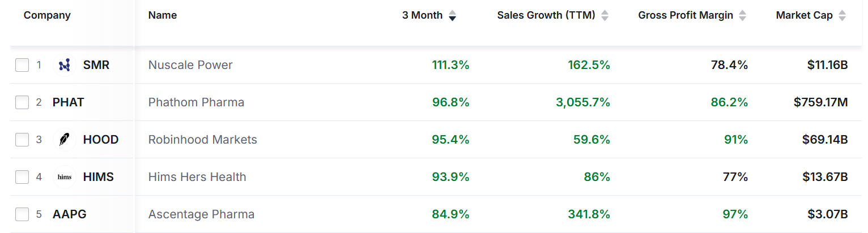The width and height of the screenshot is (868, 233).
Task: Select the PHAT row checkbox
Action: coord(22,102)
